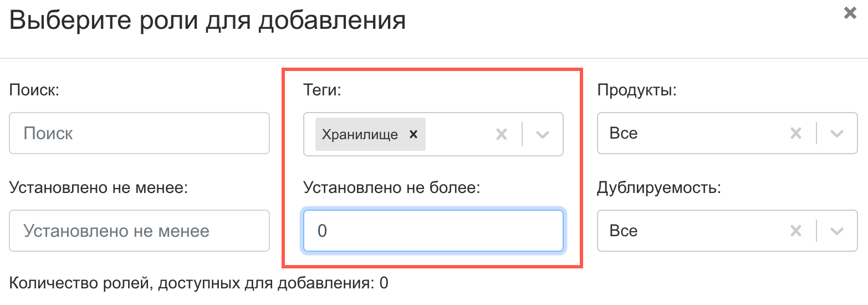Click the Установлено не менее: label
The width and height of the screenshot is (868, 305).
pyautogui.click(x=99, y=187)
